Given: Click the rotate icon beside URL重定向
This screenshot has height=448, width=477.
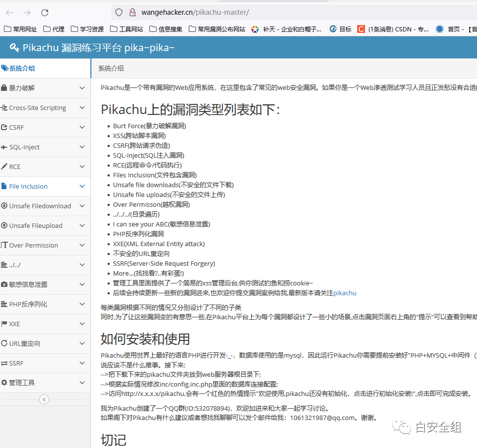Looking at the screenshot, I should pos(4,343).
